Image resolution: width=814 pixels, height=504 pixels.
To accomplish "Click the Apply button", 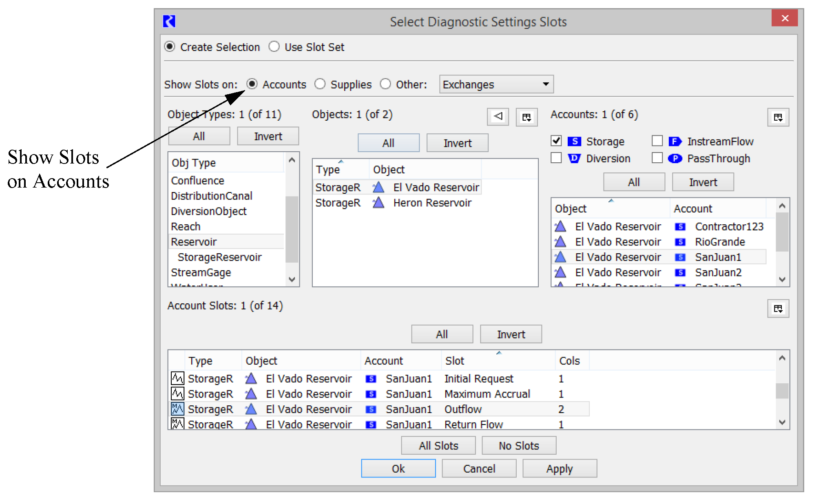I will point(559,469).
